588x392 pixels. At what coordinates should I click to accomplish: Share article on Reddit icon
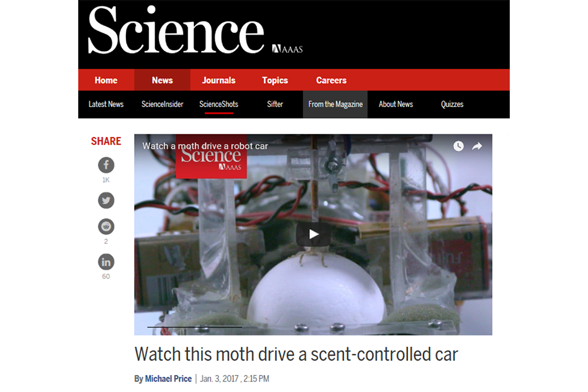106,226
